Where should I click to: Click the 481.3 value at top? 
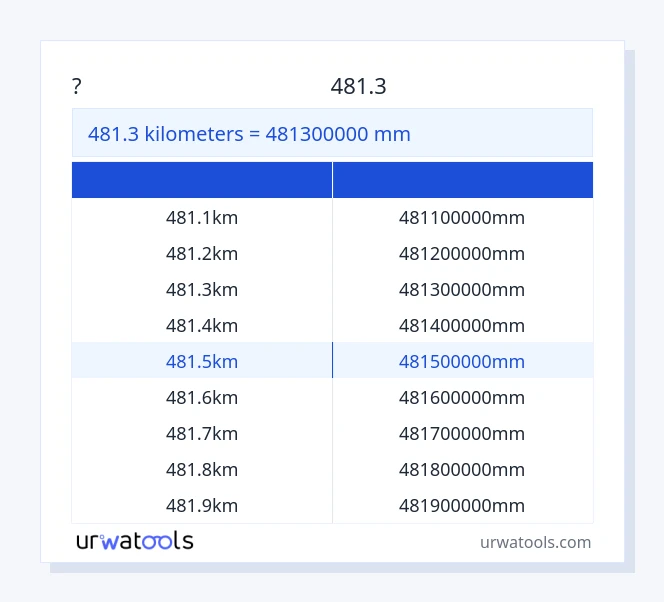point(358,87)
